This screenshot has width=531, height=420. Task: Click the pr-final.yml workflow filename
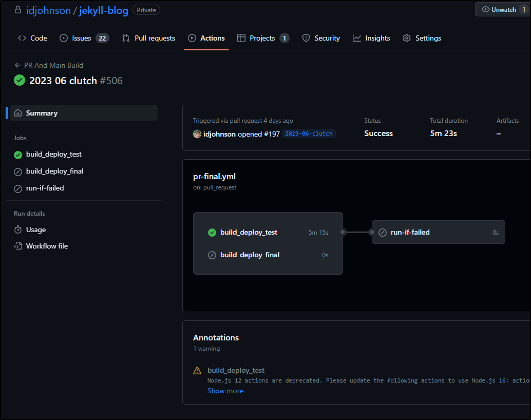[214, 177]
